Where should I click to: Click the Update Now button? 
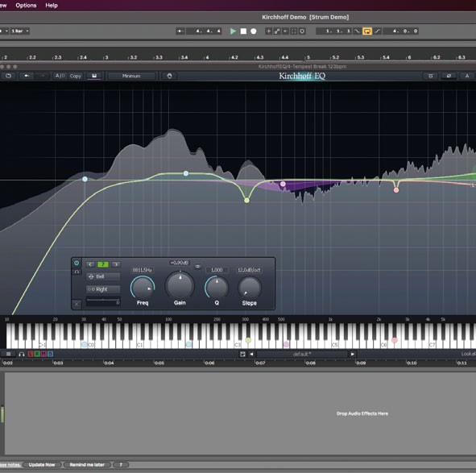pos(42,465)
